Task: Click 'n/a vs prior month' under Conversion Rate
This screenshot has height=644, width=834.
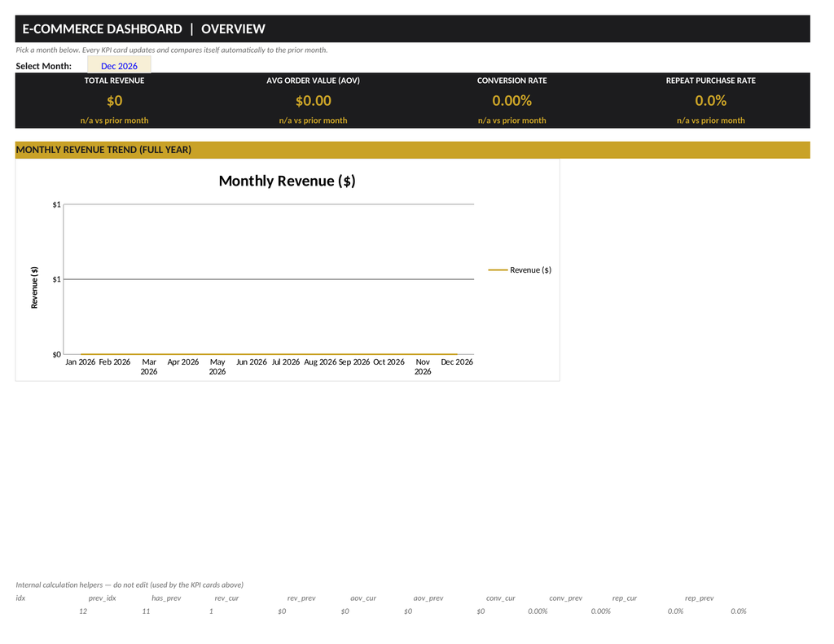Action: [x=511, y=120]
